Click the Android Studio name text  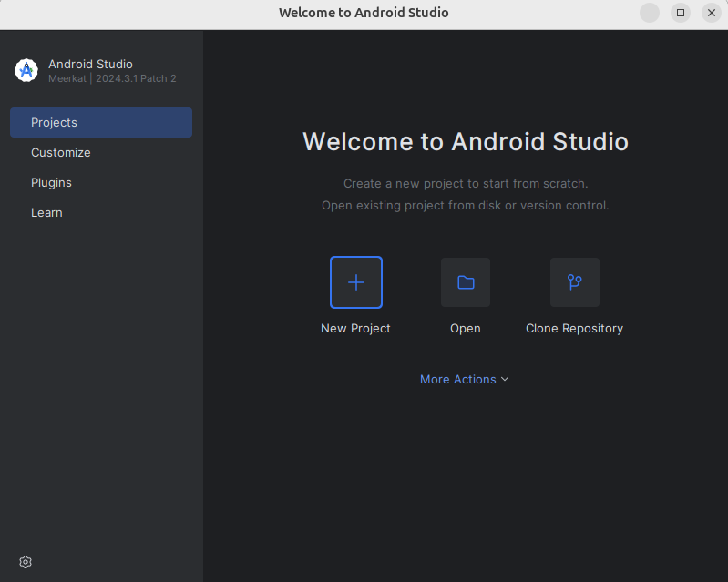90,64
